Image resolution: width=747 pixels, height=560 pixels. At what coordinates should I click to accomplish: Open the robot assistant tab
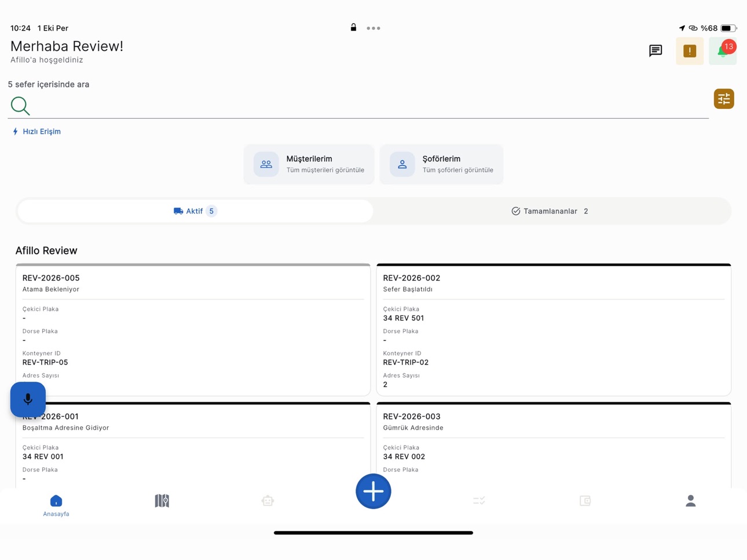coord(268,501)
